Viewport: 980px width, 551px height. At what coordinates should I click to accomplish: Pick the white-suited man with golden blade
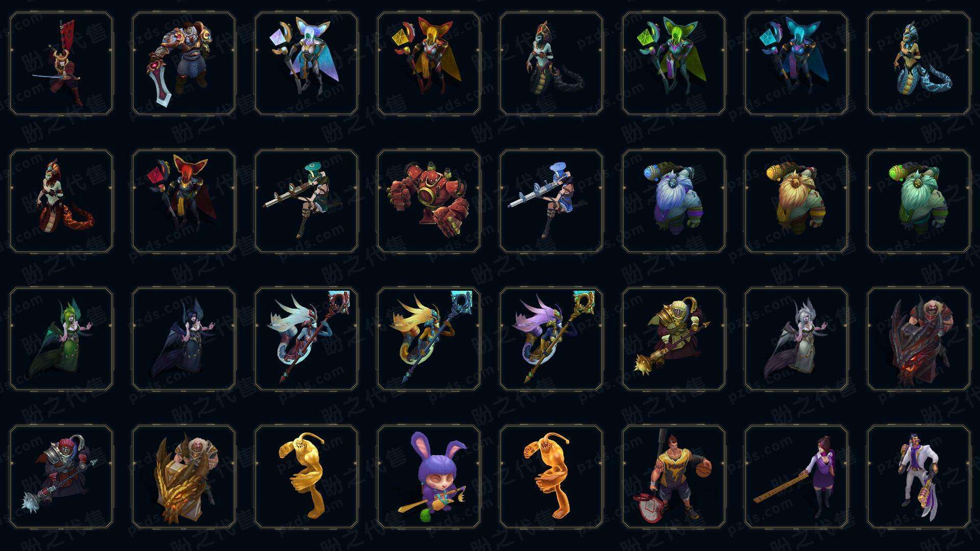[x=919, y=477]
